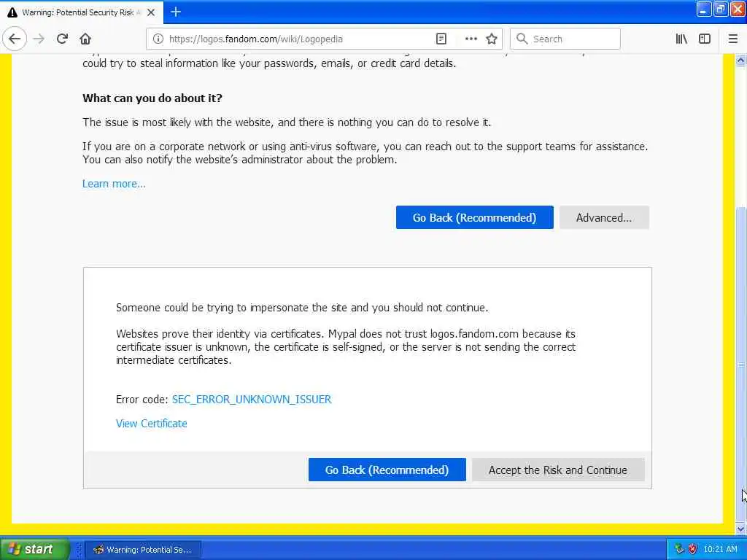This screenshot has height=560, width=747.
Task: Click 'What can you do about it?' heading
Action: (x=152, y=98)
